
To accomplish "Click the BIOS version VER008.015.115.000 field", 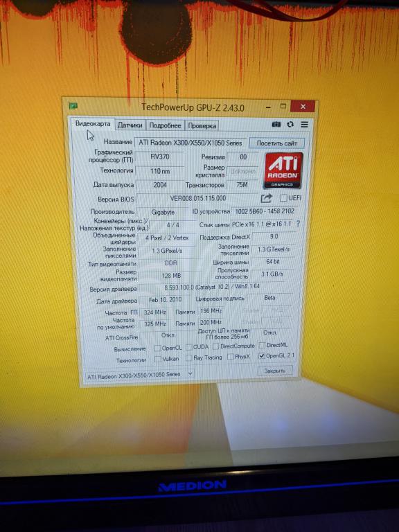I will pyautogui.click(x=198, y=199).
